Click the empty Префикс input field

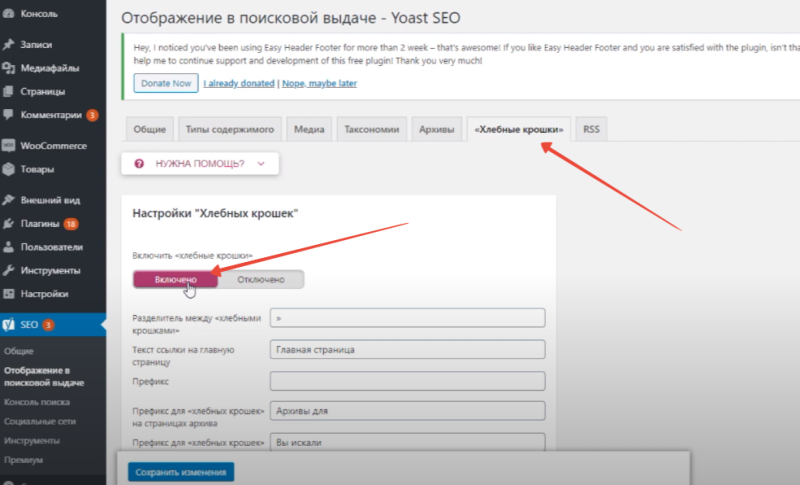coord(408,381)
